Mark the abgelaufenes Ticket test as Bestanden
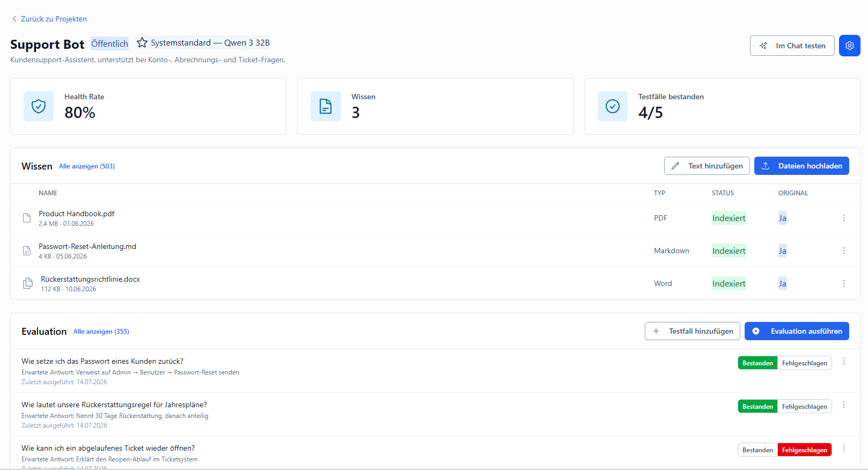Screen dimensions: 868x470 (x=757, y=450)
